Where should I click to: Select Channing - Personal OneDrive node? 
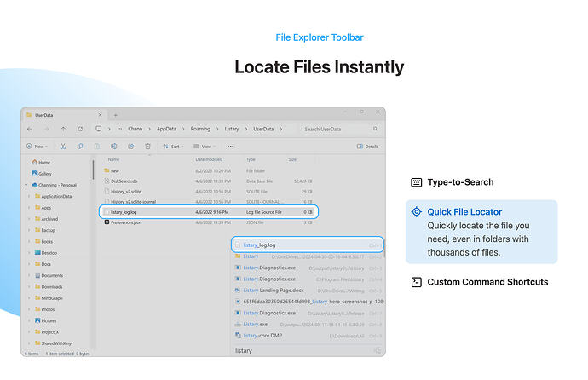click(55, 185)
